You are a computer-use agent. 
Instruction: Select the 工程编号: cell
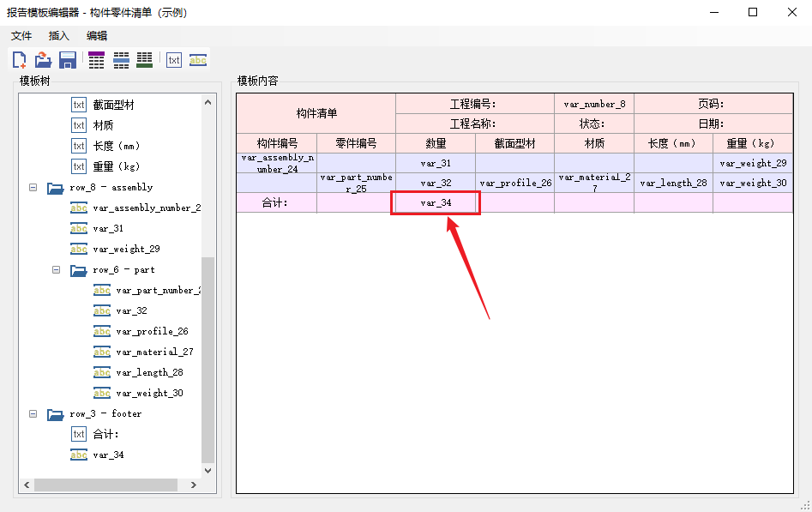pyautogui.click(x=475, y=104)
